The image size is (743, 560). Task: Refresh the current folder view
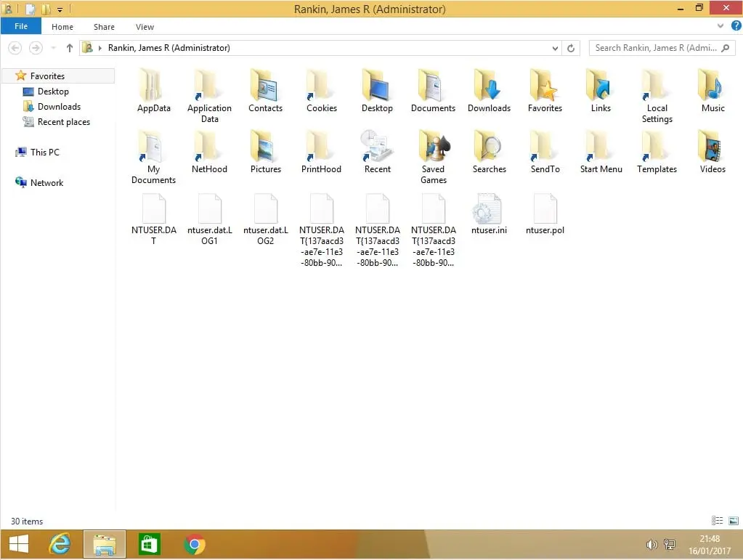(x=571, y=48)
